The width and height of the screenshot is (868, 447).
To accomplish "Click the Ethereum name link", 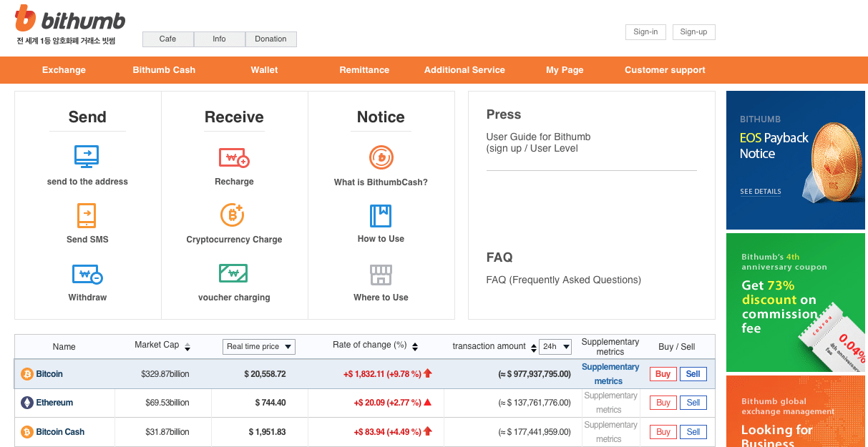I will pos(54,403).
